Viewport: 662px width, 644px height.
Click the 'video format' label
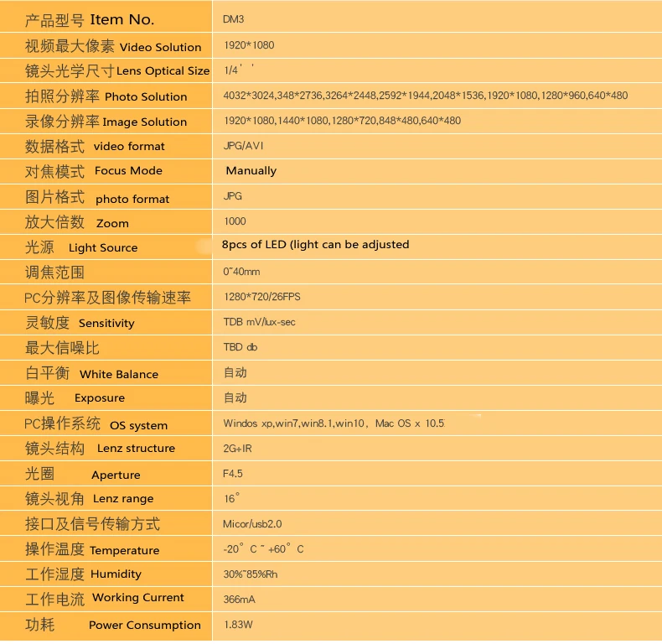129,147
